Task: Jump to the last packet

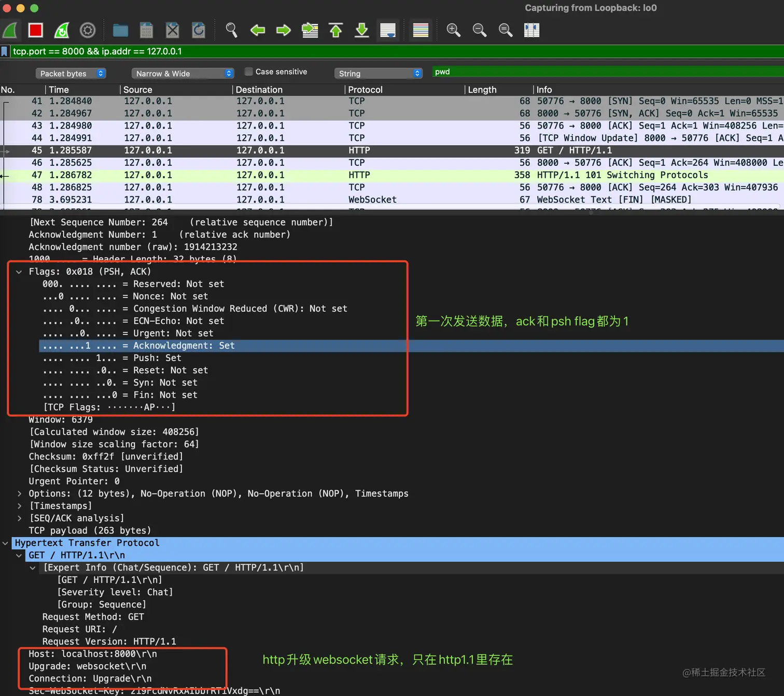Action: [x=362, y=30]
